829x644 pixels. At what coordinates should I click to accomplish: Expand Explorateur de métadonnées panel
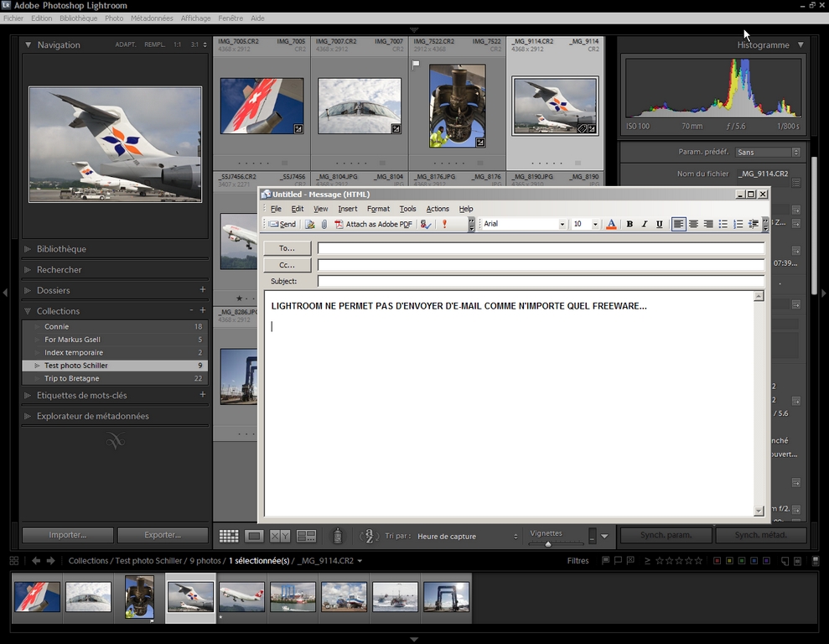point(28,416)
